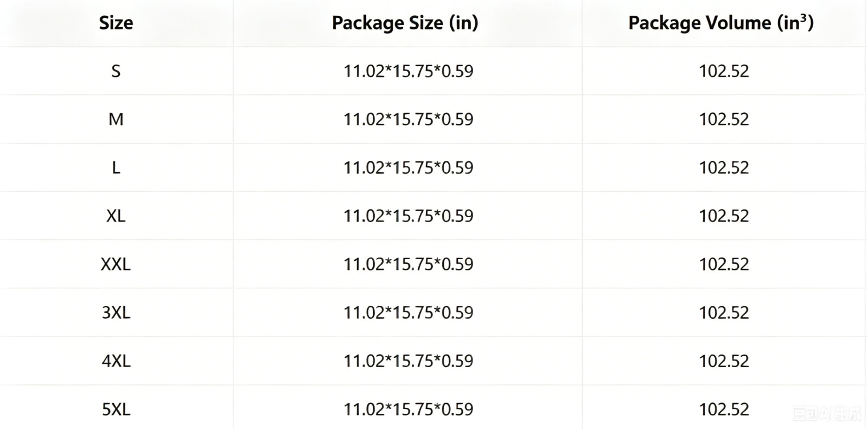Click the Size column header
The width and height of the screenshot is (868, 429).
[x=116, y=23]
